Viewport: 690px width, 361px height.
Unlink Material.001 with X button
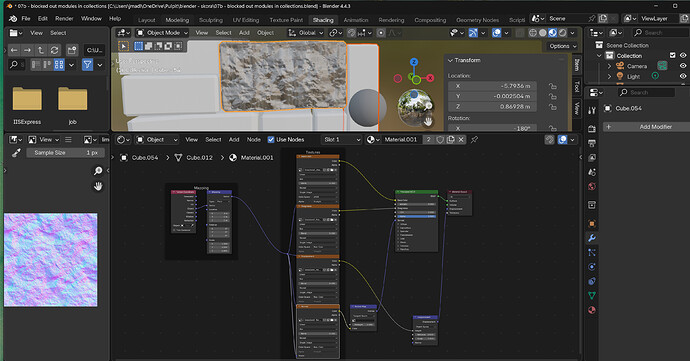(461, 140)
